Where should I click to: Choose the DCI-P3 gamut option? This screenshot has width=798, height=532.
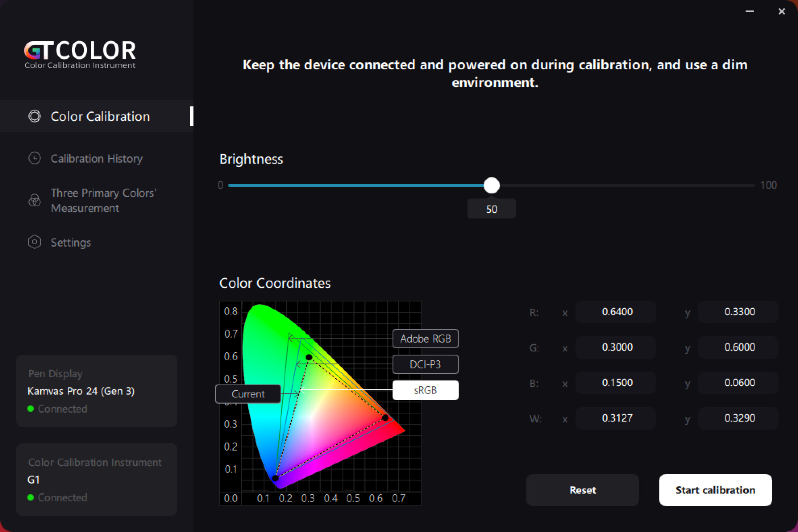tap(425, 364)
